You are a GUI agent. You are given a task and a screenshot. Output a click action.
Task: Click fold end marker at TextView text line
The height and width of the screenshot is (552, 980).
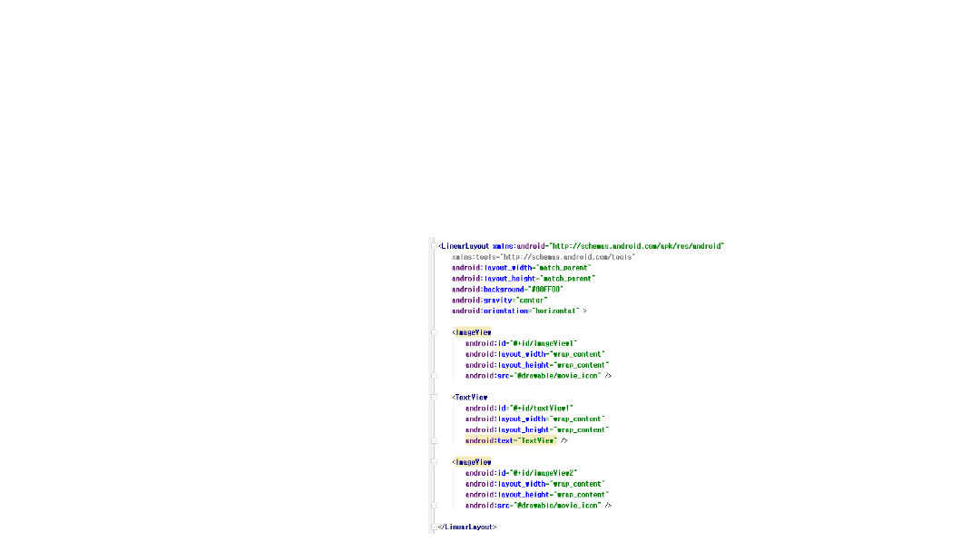tap(434, 440)
